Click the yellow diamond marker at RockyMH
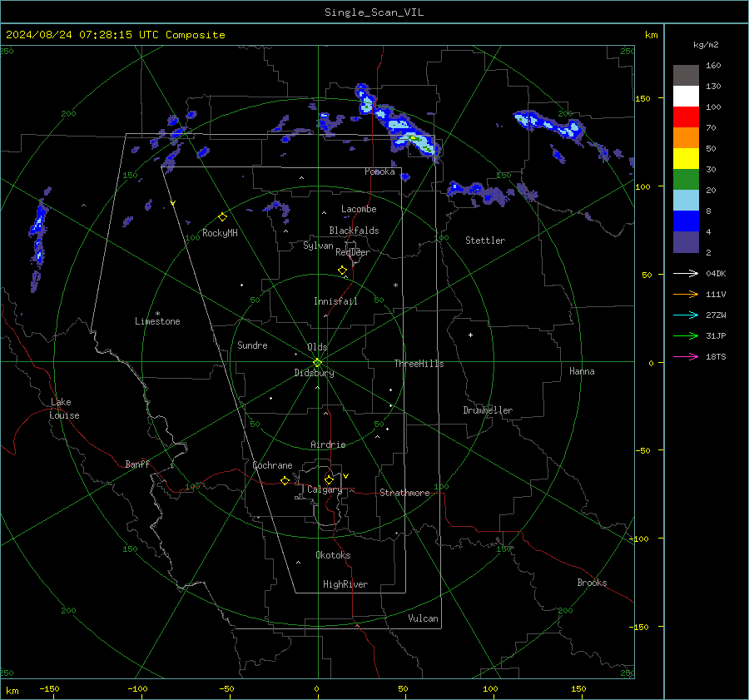This screenshot has width=749, height=700. pos(222,217)
